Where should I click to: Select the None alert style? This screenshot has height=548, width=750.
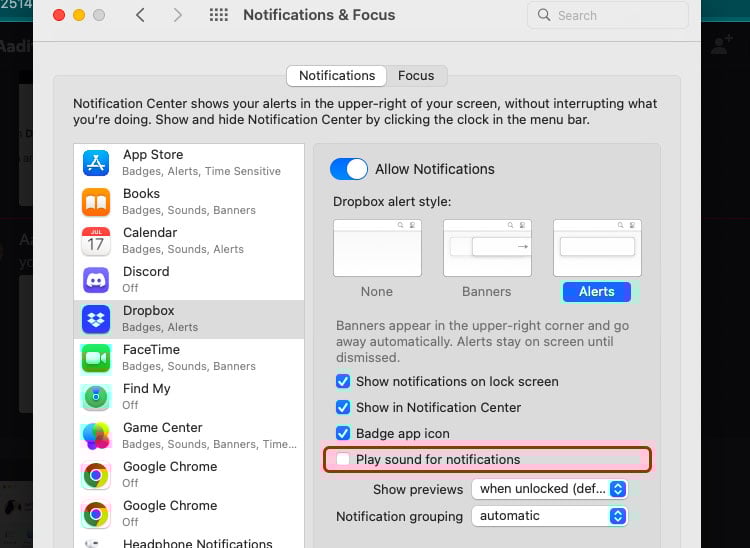click(x=377, y=248)
